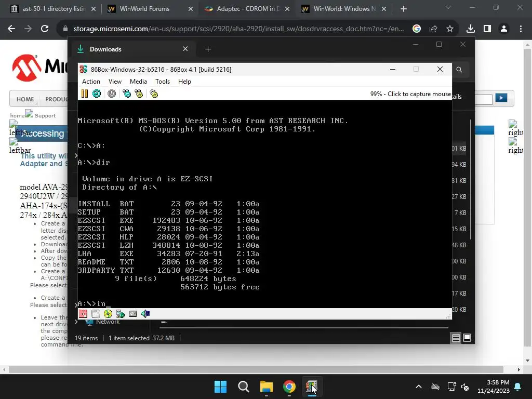The height and width of the screenshot is (399, 532).
Task: Open Chrome tab search dropdown chevron
Action: click(448, 7)
